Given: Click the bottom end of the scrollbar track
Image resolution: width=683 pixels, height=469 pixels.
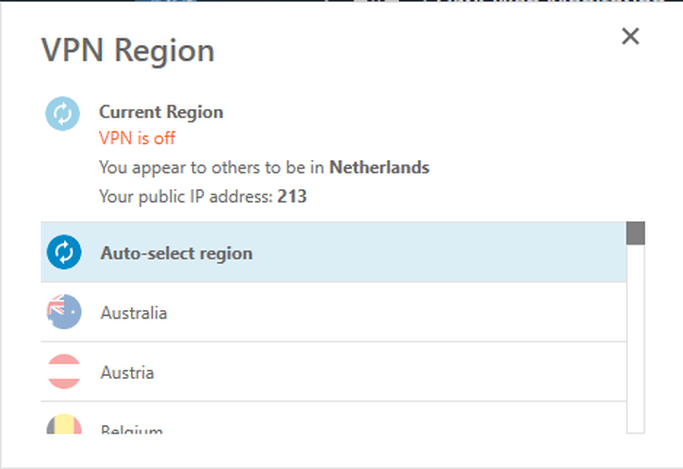Looking at the screenshot, I should (x=635, y=426).
